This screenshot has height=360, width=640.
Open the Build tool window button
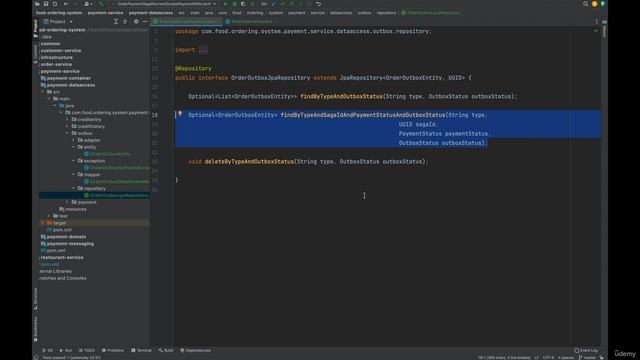[166, 350]
